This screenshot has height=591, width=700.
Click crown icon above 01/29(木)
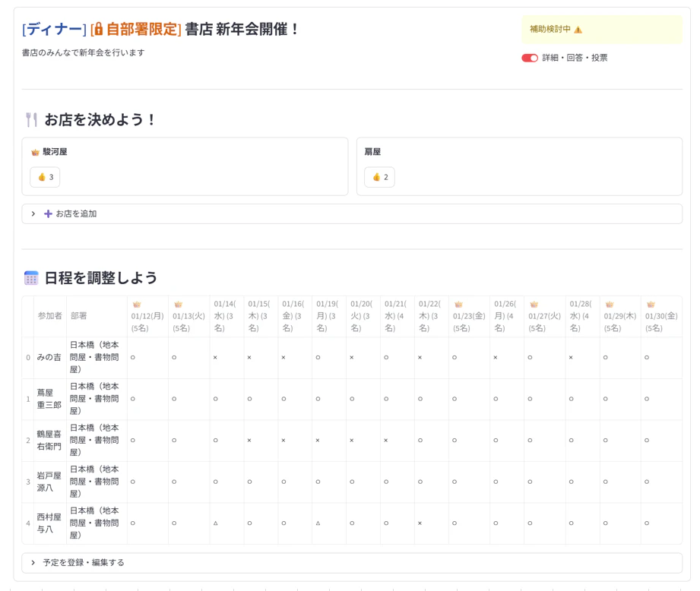click(610, 304)
